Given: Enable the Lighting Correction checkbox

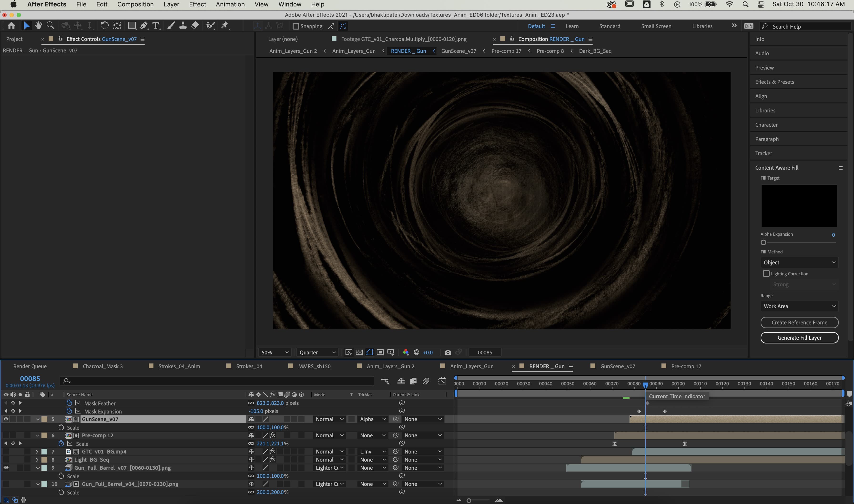Looking at the screenshot, I should 766,273.
